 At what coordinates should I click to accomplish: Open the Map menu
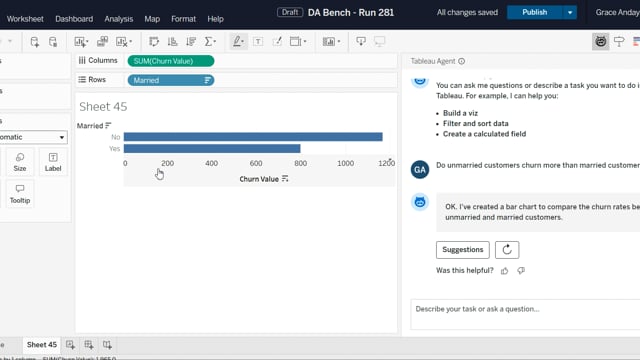click(x=152, y=19)
